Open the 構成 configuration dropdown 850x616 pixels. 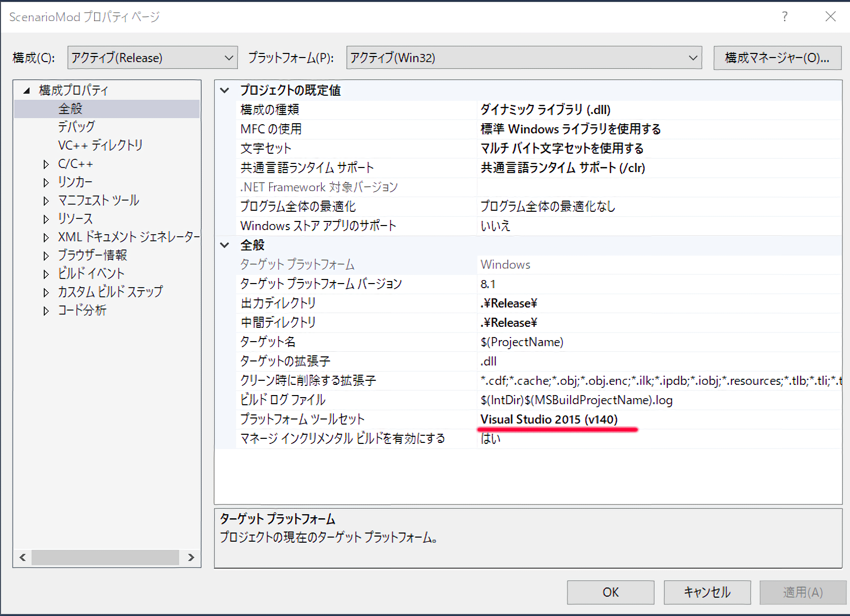pyautogui.click(x=152, y=58)
